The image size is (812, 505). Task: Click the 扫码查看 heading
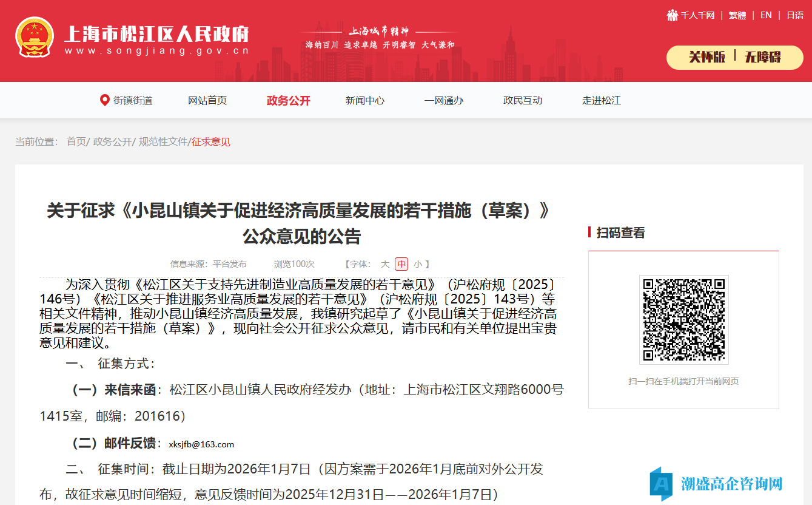[621, 232]
